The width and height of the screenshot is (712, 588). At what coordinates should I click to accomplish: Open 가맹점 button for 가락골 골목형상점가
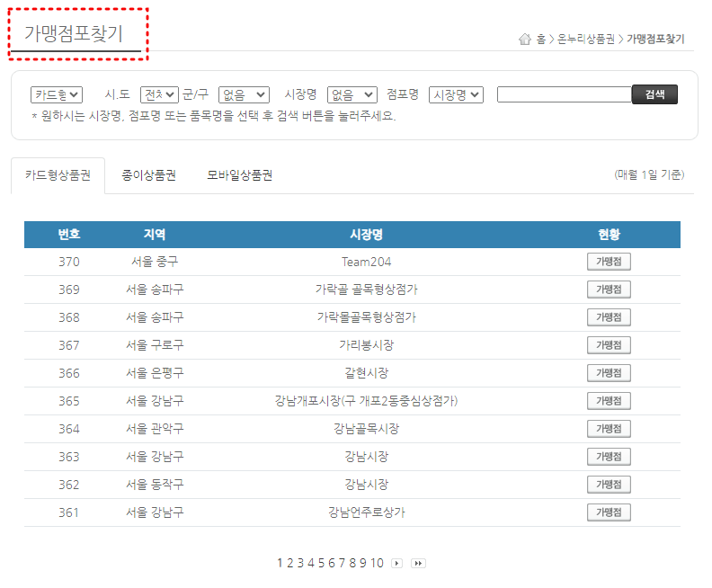point(609,290)
